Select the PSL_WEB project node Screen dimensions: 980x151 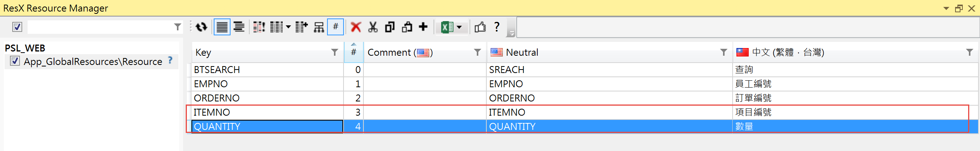click(25, 48)
